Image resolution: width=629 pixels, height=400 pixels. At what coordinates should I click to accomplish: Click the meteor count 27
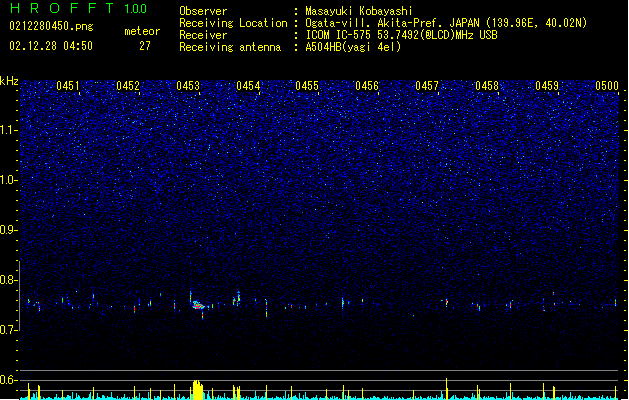click(x=145, y=46)
